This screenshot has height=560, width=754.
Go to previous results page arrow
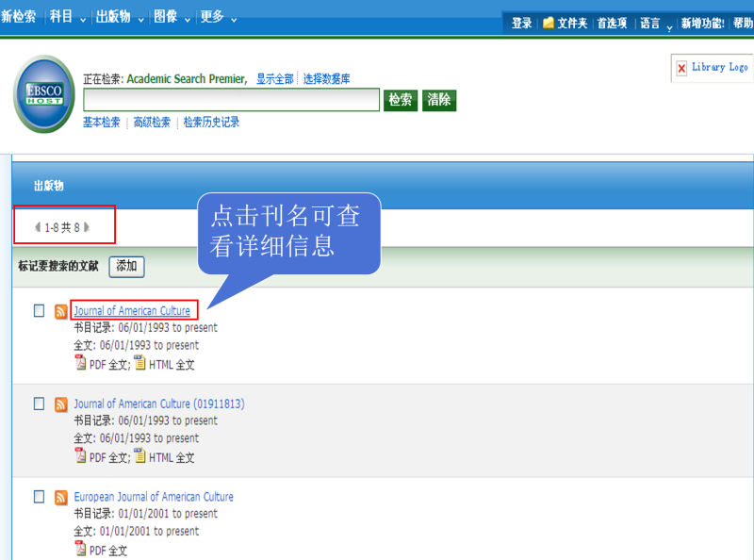tap(38, 227)
